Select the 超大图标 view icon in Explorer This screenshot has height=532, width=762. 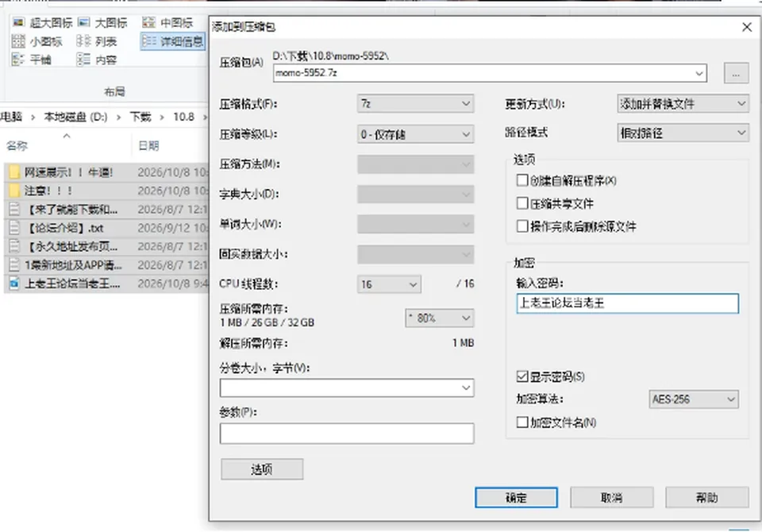pos(18,22)
